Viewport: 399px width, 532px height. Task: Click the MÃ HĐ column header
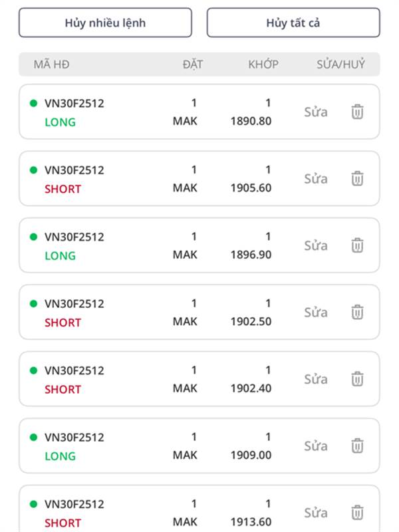tap(51, 65)
